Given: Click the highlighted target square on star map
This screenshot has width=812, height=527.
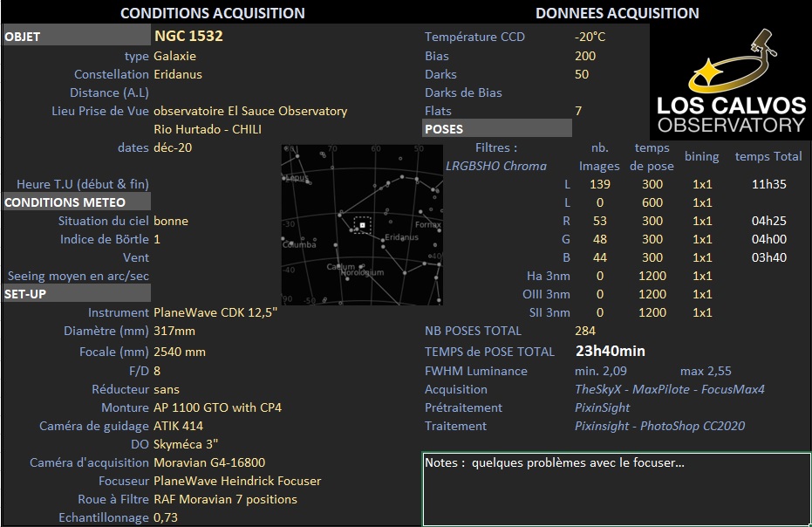Looking at the screenshot, I should click(363, 225).
